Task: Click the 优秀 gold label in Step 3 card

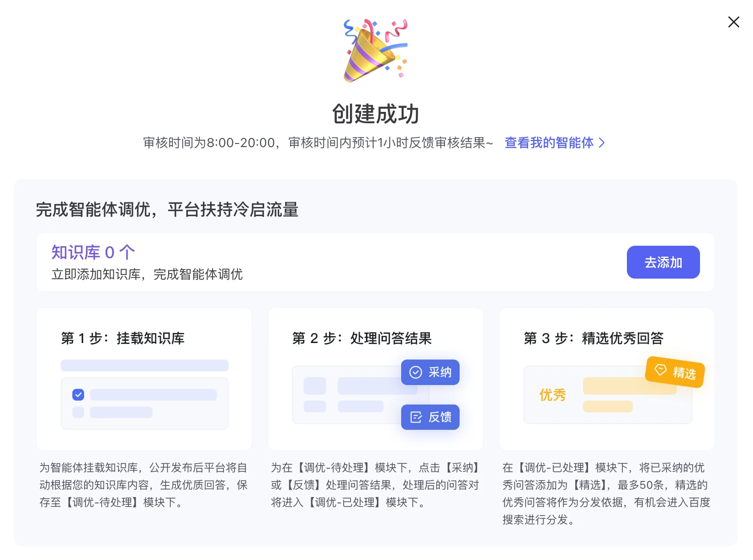Action: pos(552,395)
